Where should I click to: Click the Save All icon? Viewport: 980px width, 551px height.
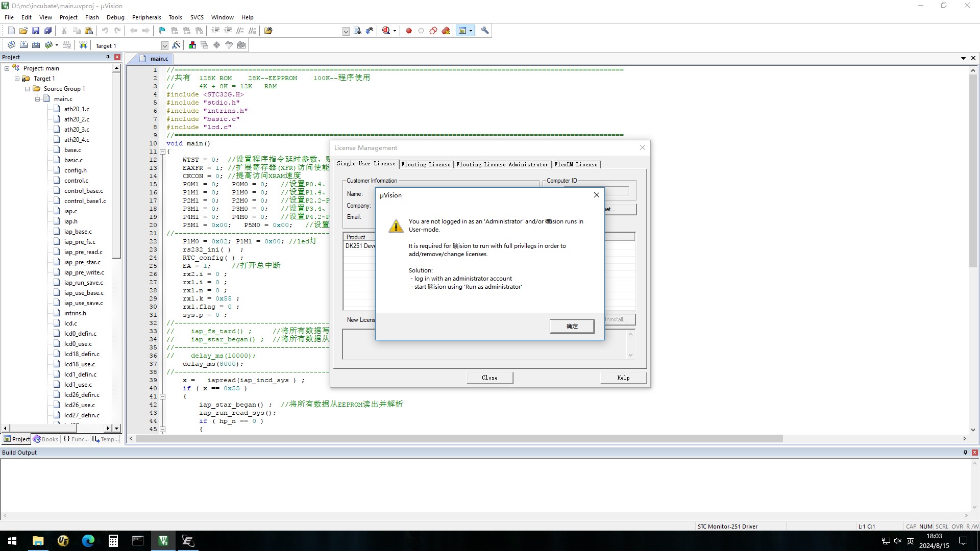[x=48, y=31]
